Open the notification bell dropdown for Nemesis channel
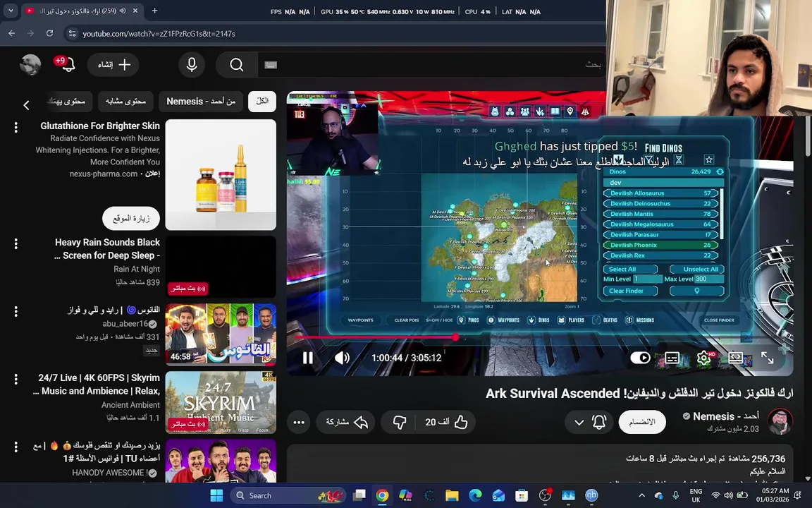The height and width of the screenshot is (508, 812). pyautogui.click(x=589, y=422)
